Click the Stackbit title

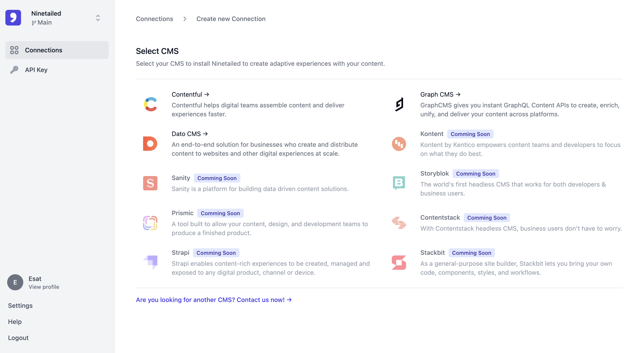pyautogui.click(x=432, y=252)
